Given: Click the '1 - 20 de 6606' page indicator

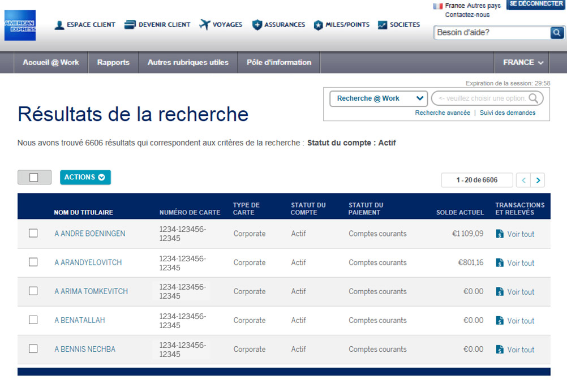Looking at the screenshot, I should [x=477, y=180].
